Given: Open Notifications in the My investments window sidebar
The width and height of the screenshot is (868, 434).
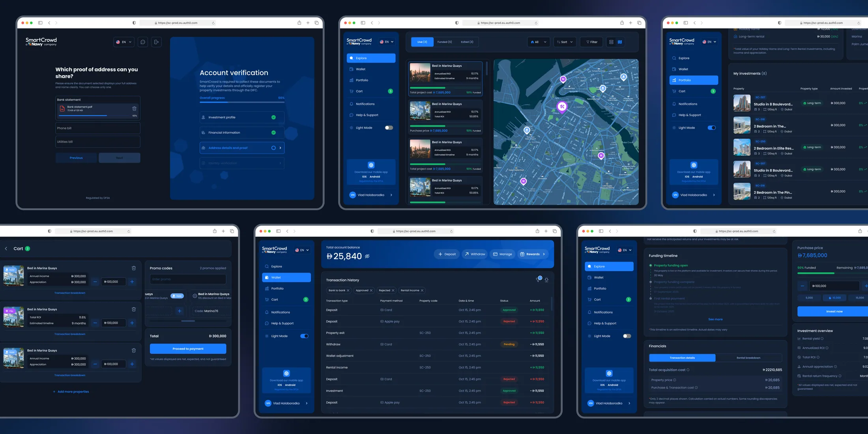Looking at the screenshot, I should coord(694,104).
